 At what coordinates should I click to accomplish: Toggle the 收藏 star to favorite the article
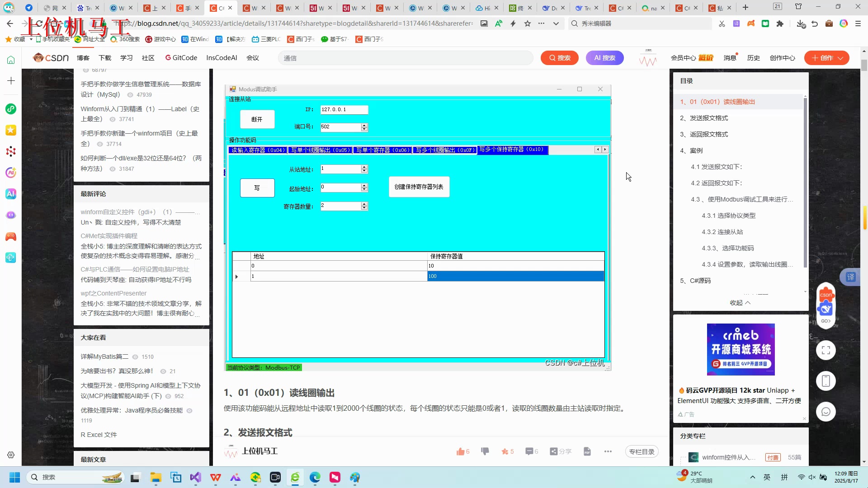(x=505, y=451)
